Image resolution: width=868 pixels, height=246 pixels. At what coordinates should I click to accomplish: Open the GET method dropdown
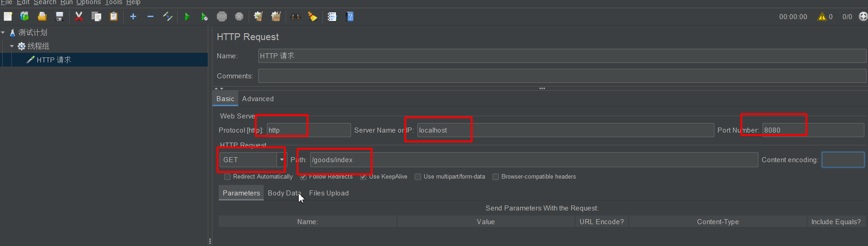281,160
